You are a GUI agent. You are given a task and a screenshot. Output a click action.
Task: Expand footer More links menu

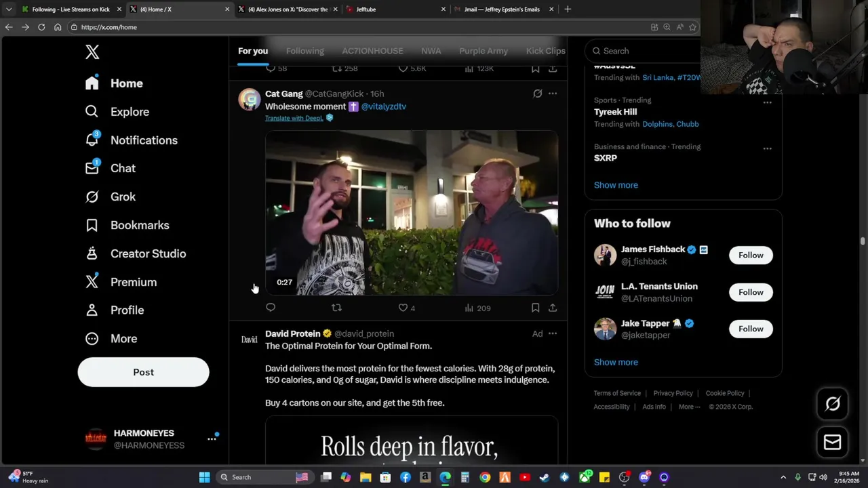(x=690, y=407)
